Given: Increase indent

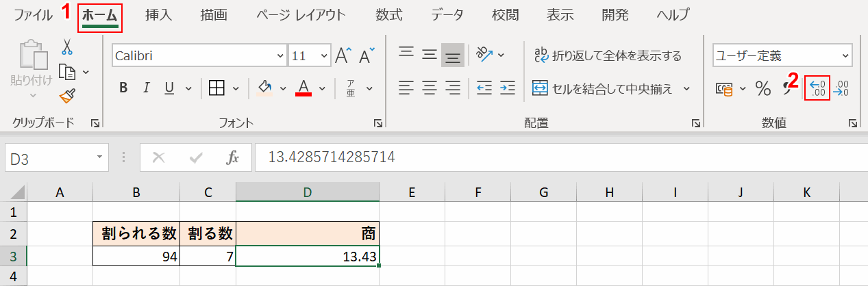Looking at the screenshot, I should (x=508, y=88).
